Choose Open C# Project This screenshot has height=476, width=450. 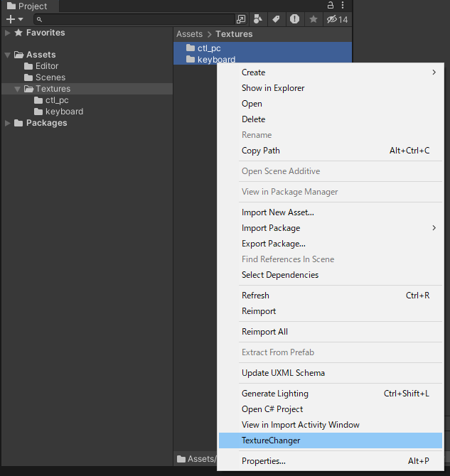click(331, 409)
